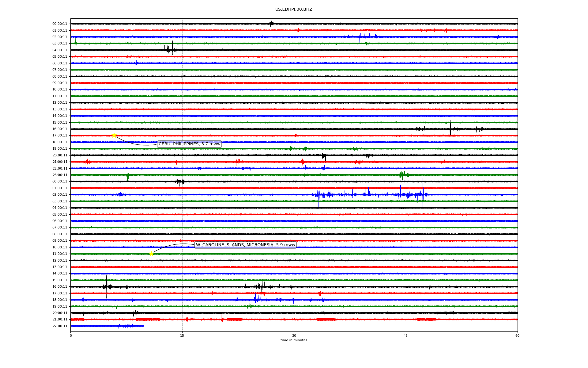Click the first 16:00:11 time label
Viewport: 588px width, 368px height.
point(60,129)
